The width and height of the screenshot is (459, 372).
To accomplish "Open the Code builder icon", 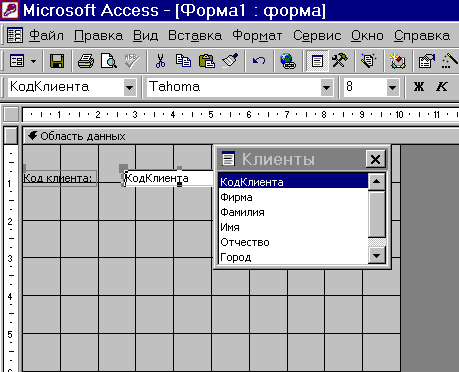I will [398, 61].
